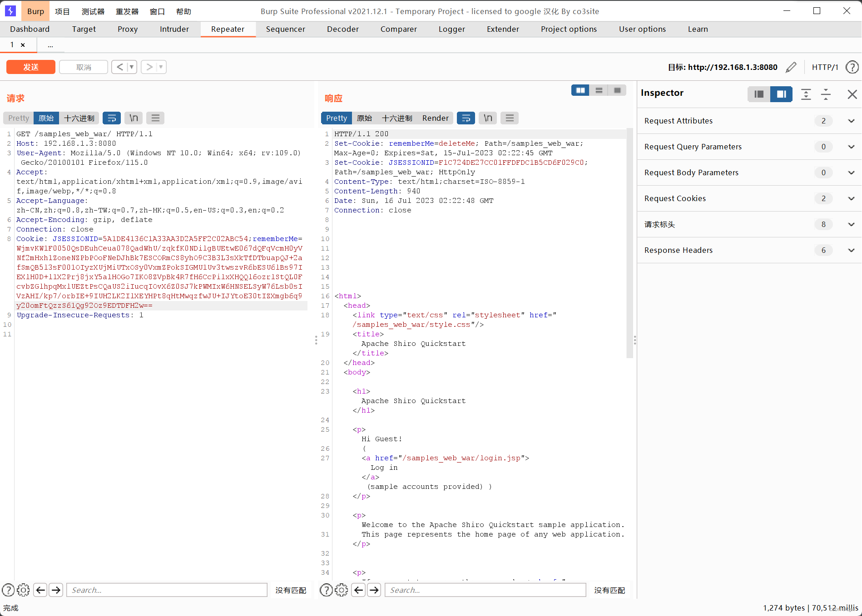Open help icon next to HTTP/1
862x616 pixels.
852,67
